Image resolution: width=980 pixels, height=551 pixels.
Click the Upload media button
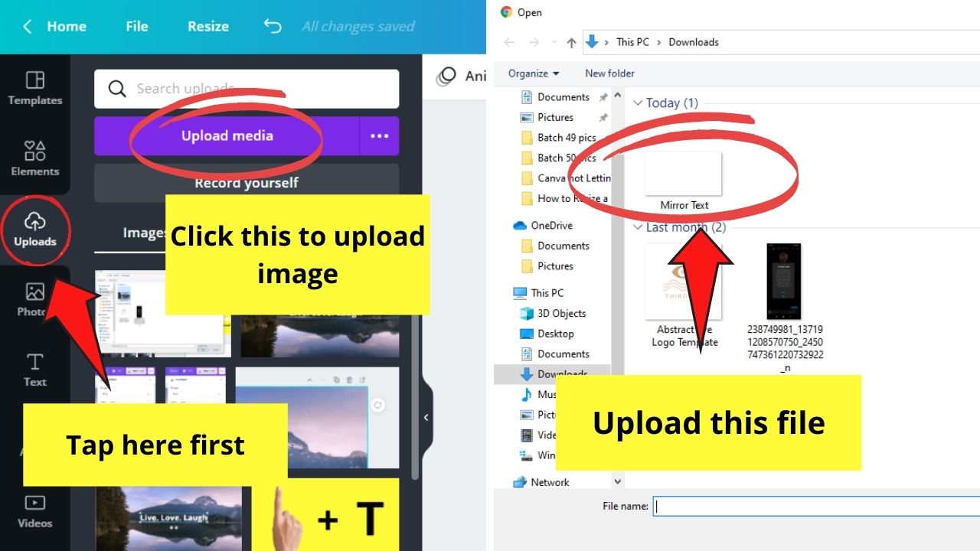click(x=227, y=135)
